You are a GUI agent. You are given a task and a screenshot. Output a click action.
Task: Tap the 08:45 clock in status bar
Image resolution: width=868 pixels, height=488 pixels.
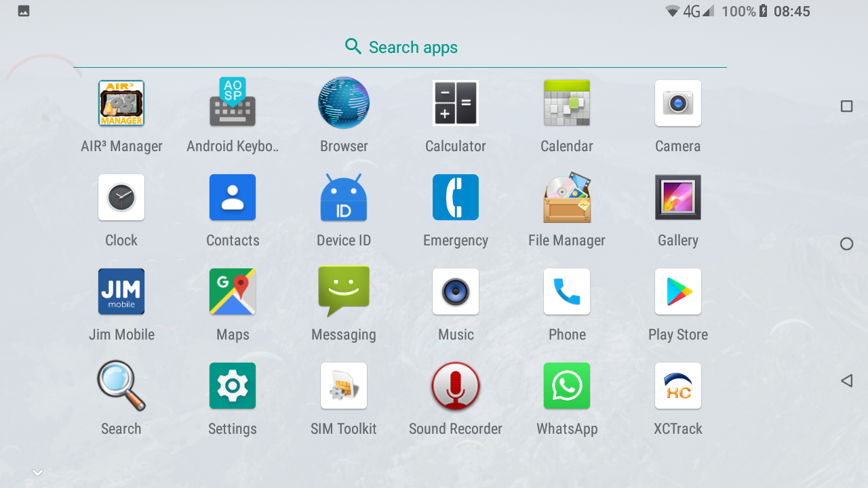(792, 12)
